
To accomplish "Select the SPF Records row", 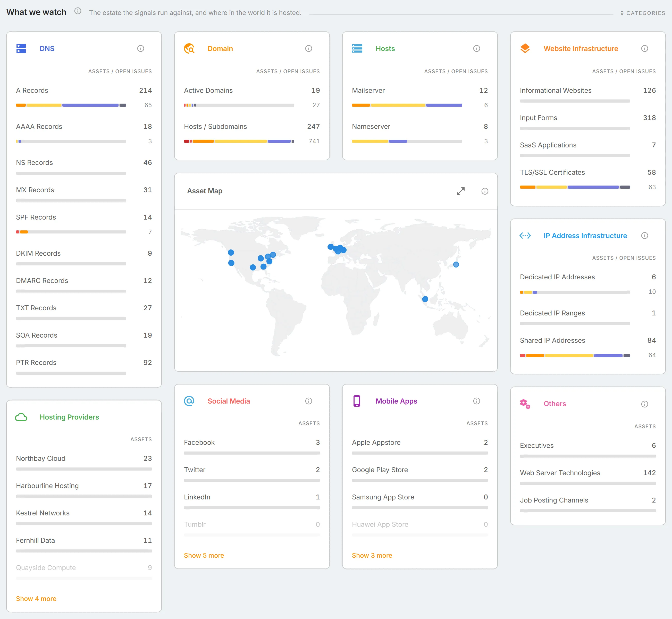I will 84,224.
